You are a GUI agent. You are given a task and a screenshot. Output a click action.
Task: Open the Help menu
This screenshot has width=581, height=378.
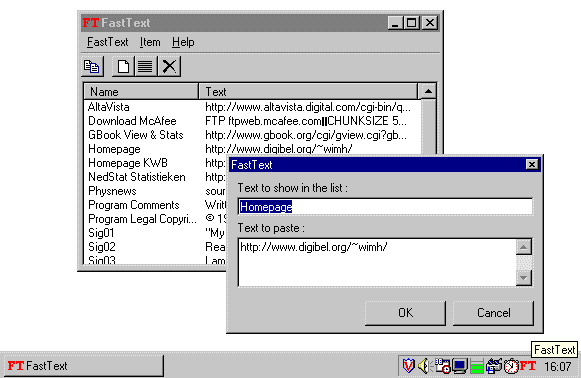183,42
